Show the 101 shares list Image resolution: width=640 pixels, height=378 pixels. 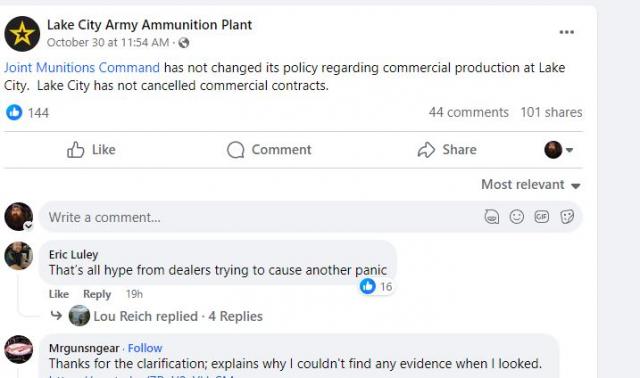pyautogui.click(x=551, y=112)
